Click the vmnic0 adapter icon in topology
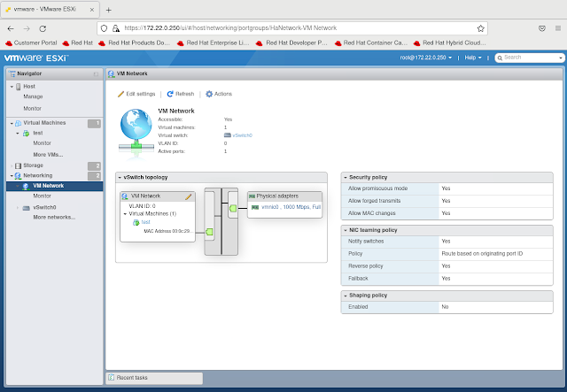This screenshot has height=392, width=567. pos(255,207)
